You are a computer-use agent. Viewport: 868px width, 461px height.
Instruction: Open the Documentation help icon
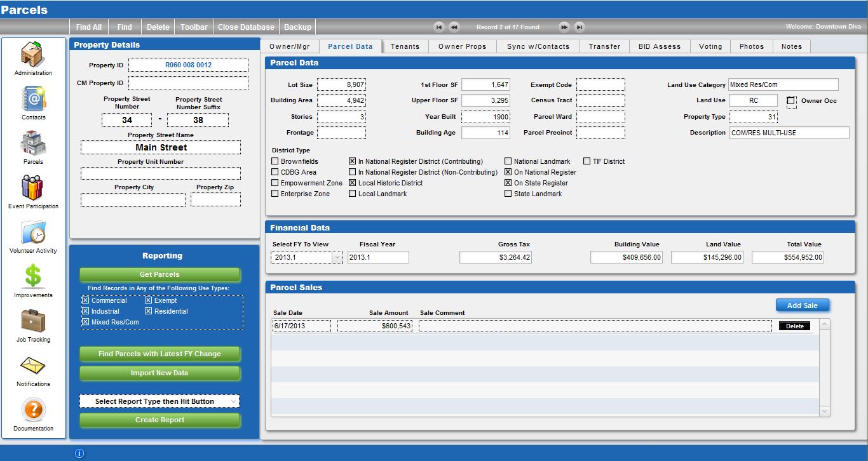coord(33,410)
